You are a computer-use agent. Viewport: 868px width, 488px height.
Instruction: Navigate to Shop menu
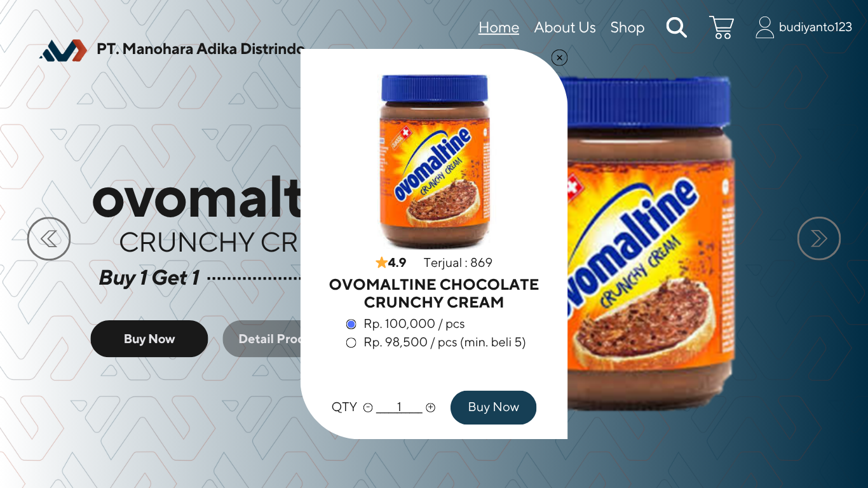[x=627, y=27]
